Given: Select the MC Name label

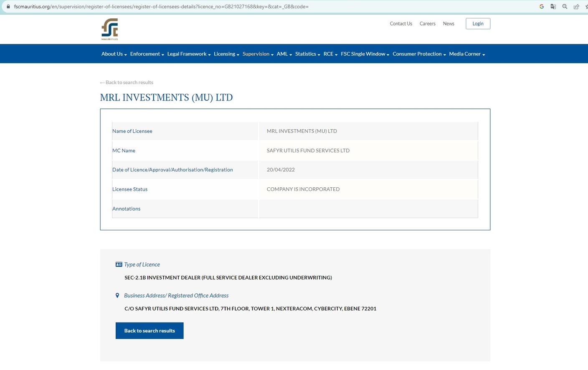Looking at the screenshot, I should coord(124,151).
